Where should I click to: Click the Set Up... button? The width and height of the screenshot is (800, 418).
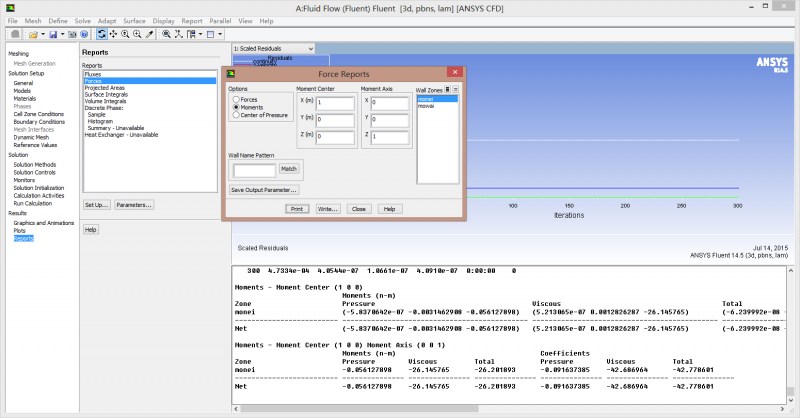click(96, 205)
